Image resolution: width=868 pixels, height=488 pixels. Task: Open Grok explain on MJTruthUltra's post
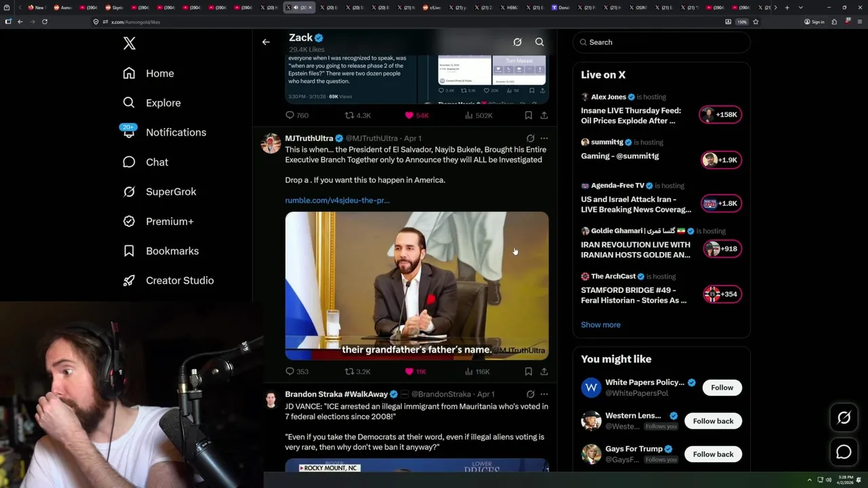tap(530, 138)
